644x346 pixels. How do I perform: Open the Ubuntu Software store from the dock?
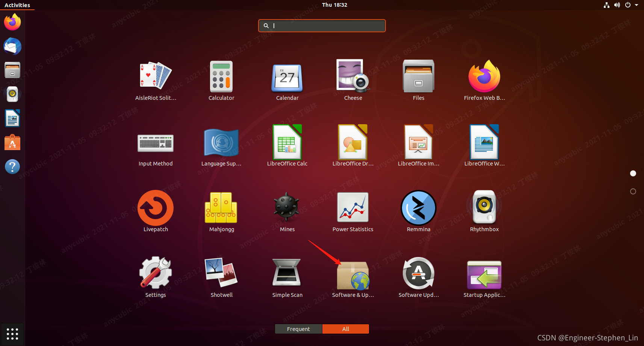[x=12, y=142]
